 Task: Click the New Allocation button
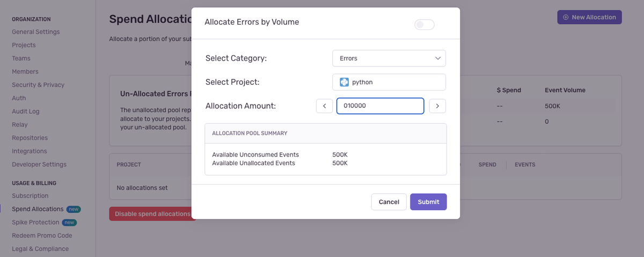589,17
